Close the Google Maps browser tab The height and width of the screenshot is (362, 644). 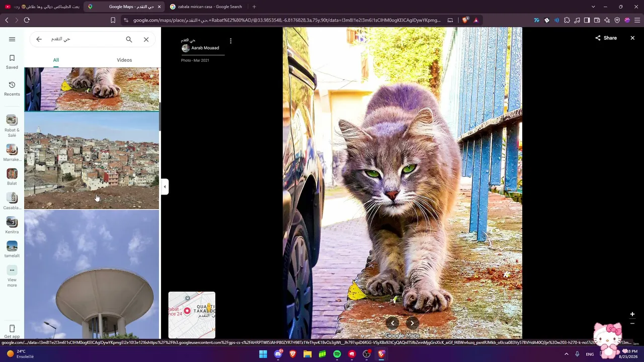click(159, 7)
